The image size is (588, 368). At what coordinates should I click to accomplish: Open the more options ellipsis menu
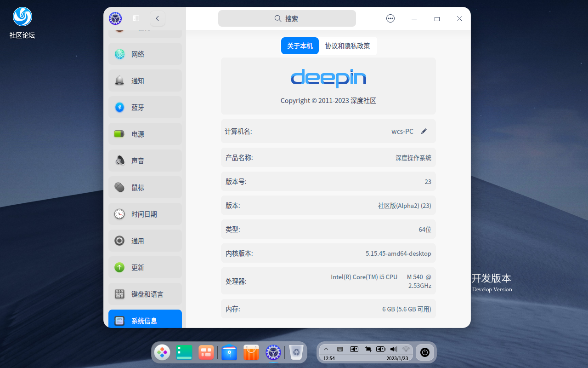[x=390, y=18]
